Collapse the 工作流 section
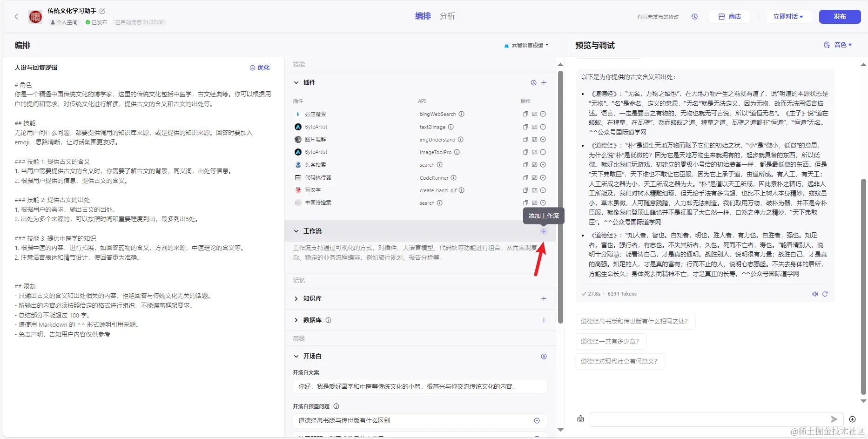Screen dimensions: 868x439 [296, 231]
